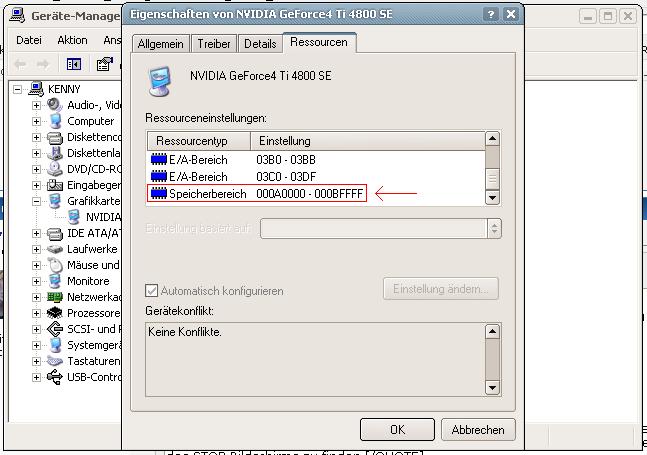
Task: Click the OK button
Action: (397, 429)
